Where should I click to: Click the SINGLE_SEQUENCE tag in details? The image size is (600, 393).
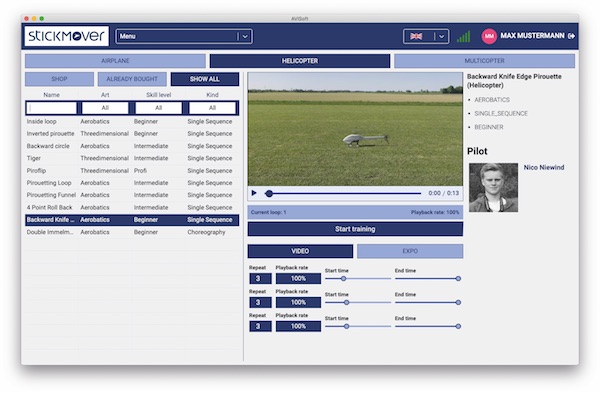point(501,113)
